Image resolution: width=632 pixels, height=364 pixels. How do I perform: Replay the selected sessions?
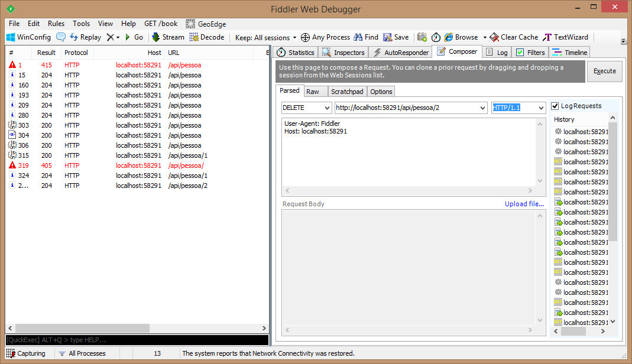[x=86, y=37]
